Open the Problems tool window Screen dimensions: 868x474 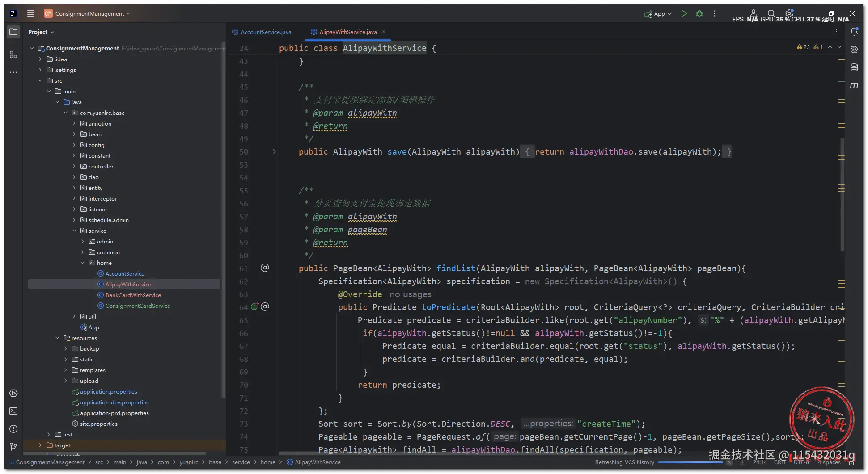(x=13, y=429)
